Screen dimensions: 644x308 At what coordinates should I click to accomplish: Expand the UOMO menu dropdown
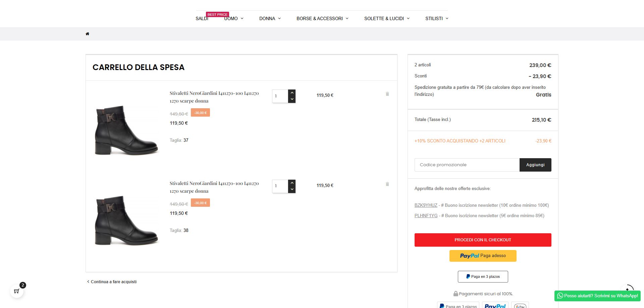(234, 19)
